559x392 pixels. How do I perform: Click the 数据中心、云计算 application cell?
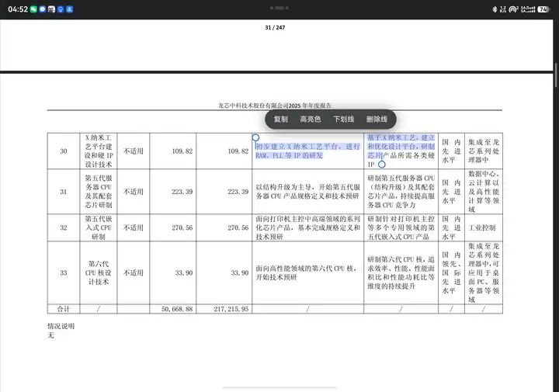(x=484, y=192)
